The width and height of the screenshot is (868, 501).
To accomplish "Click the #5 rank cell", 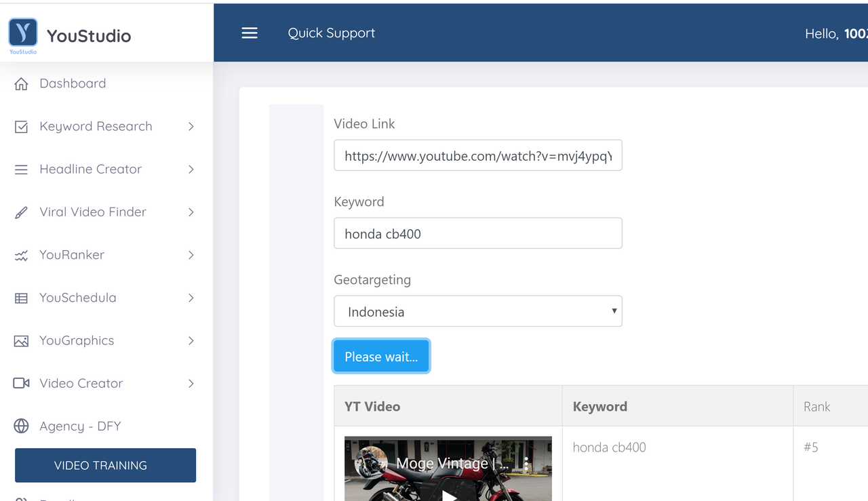I will (x=811, y=447).
